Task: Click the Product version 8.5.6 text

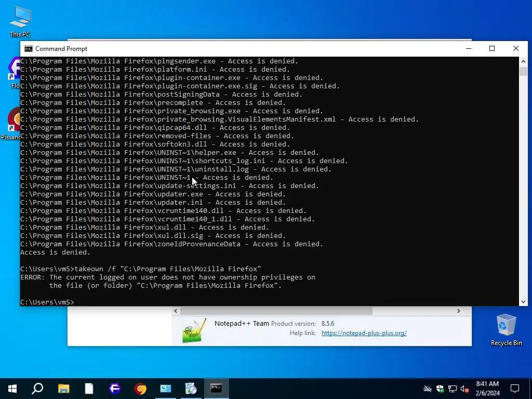Action: (303, 324)
